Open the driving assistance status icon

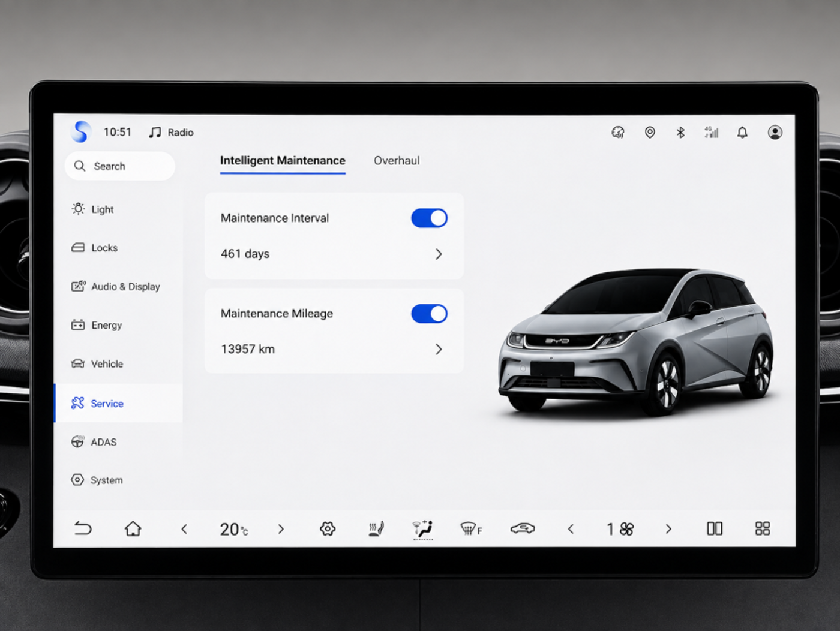tap(618, 132)
